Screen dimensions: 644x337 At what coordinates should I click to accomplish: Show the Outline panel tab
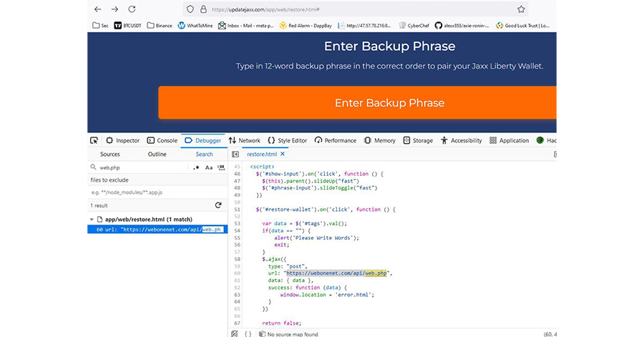coord(157,155)
